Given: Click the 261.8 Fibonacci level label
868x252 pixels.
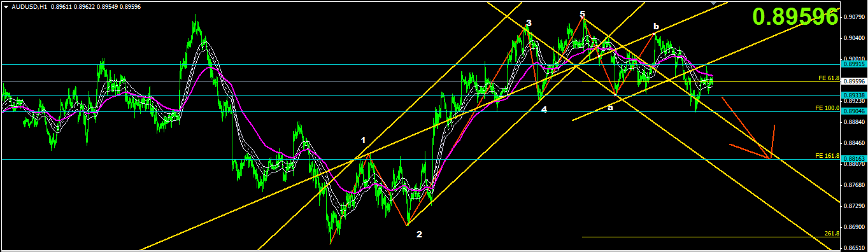Looking at the screenshot, I should pos(832,234).
